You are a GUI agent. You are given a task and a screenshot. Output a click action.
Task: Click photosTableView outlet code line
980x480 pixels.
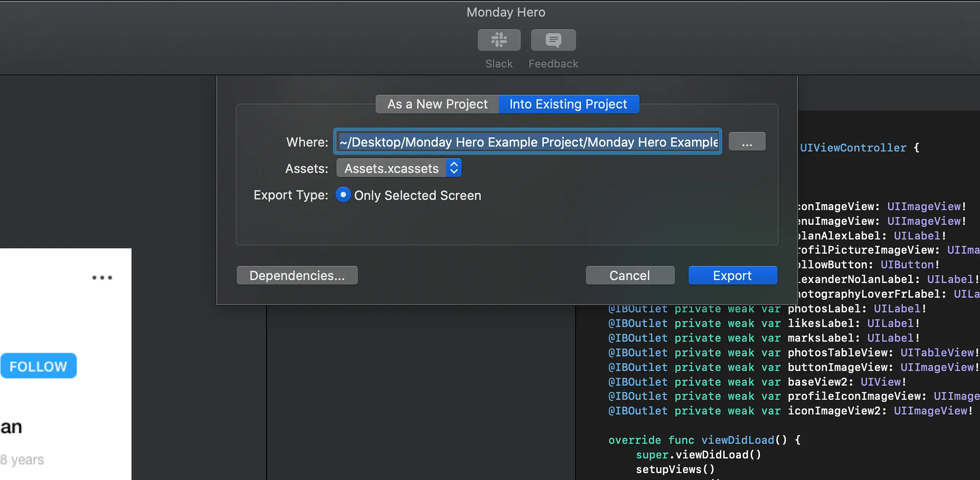click(794, 353)
